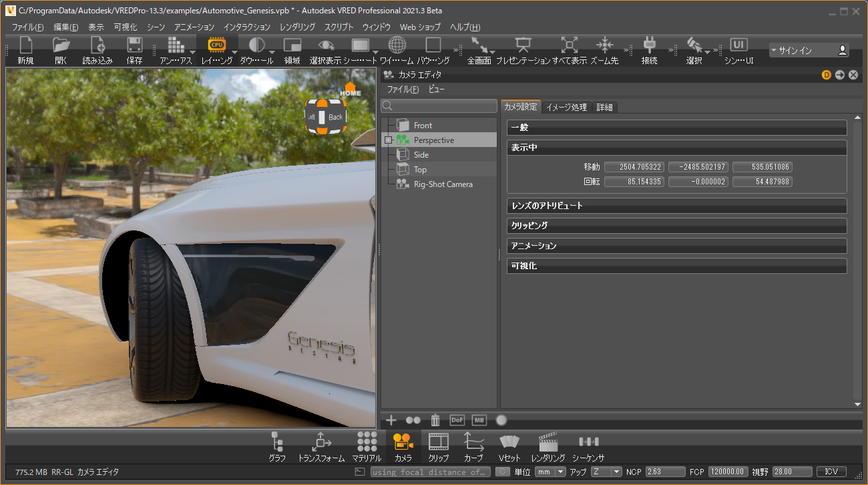Delete camera with the trash icon
The width and height of the screenshot is (868, 485).
click(x=435, y=420)
